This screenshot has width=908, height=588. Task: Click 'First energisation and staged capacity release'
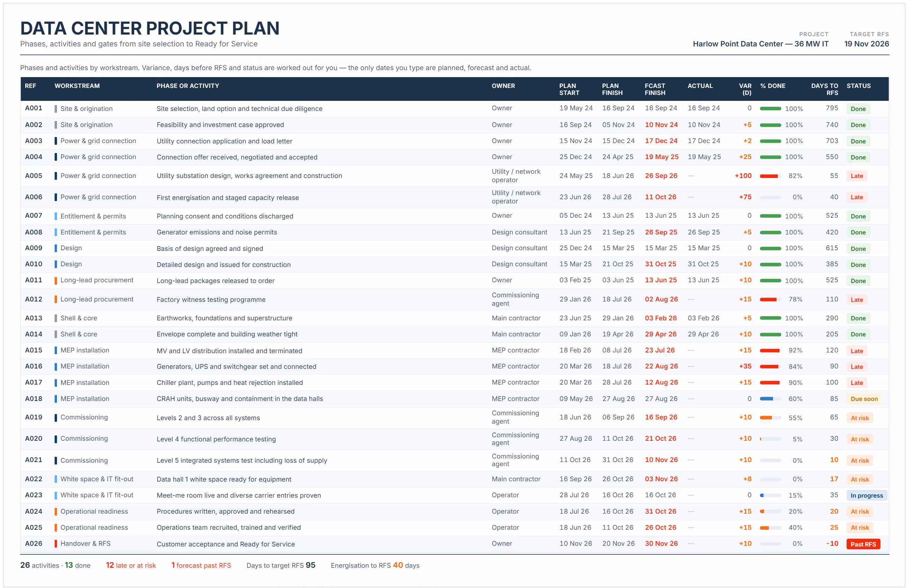point(227,198)
